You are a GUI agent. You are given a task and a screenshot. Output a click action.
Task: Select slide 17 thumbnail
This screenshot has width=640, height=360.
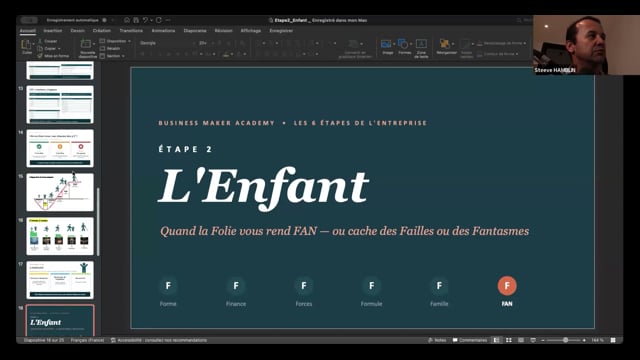60,280
